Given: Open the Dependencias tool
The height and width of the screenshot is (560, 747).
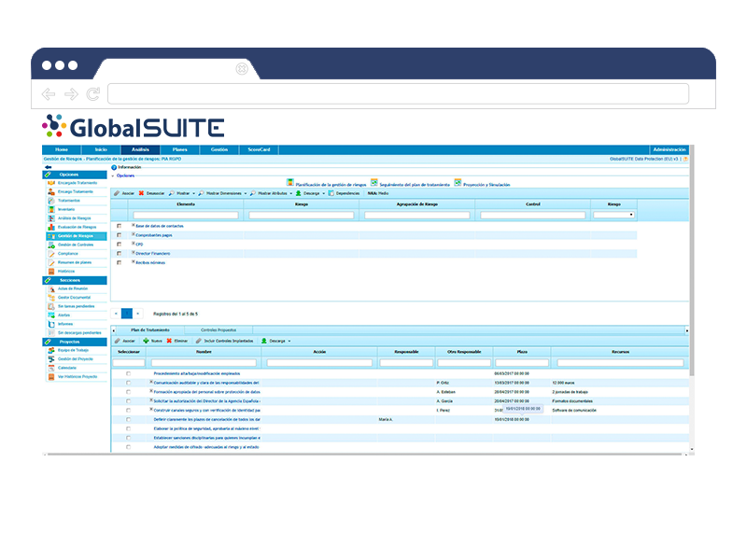Looking at the screenshot, I should (347, 192).
